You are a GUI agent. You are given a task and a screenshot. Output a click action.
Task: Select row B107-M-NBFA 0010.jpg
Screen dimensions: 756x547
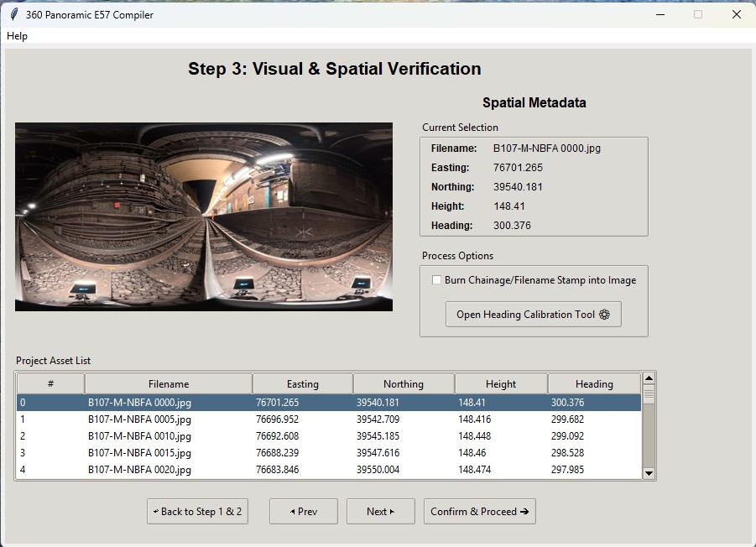[329, 436]
